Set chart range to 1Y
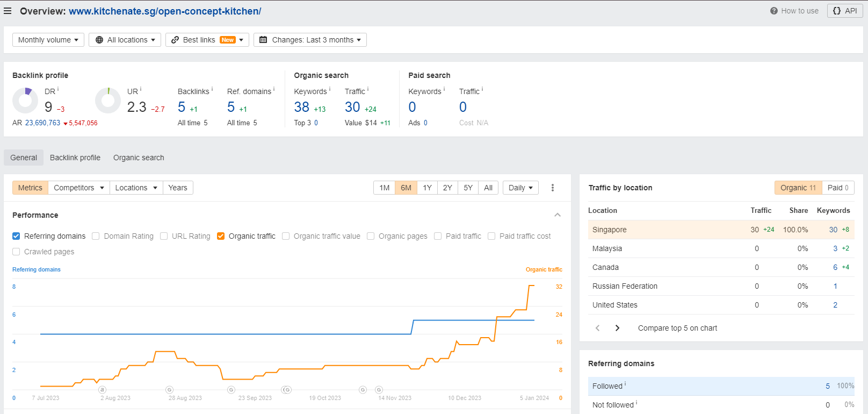868x414 pixels. click(427, 188)
